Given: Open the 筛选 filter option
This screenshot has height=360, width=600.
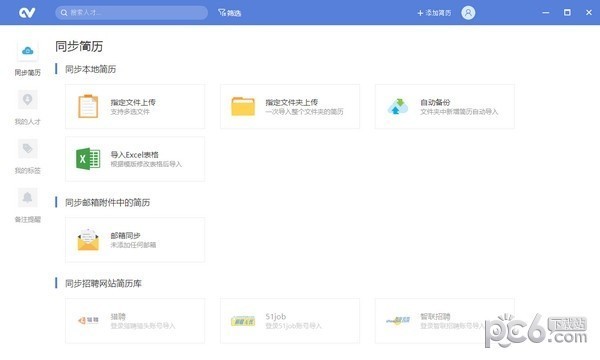Looking at the screenshot, I should (x=230, y=13).
